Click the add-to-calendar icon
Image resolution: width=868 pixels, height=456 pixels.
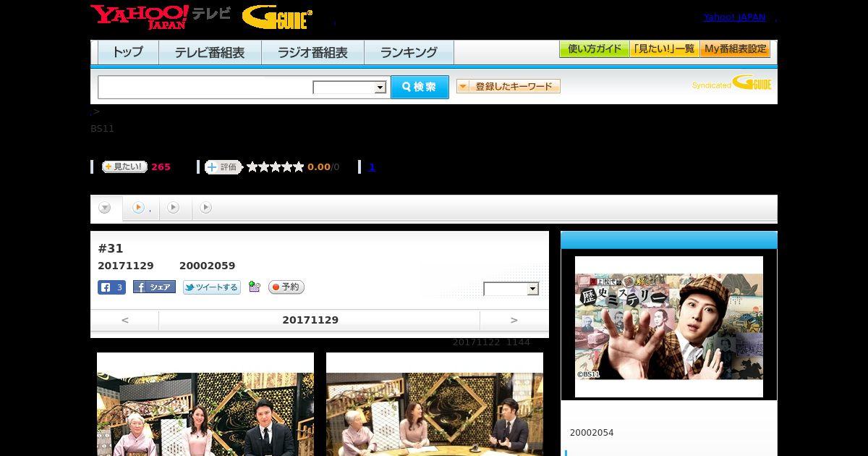click(x=254, y=287)
